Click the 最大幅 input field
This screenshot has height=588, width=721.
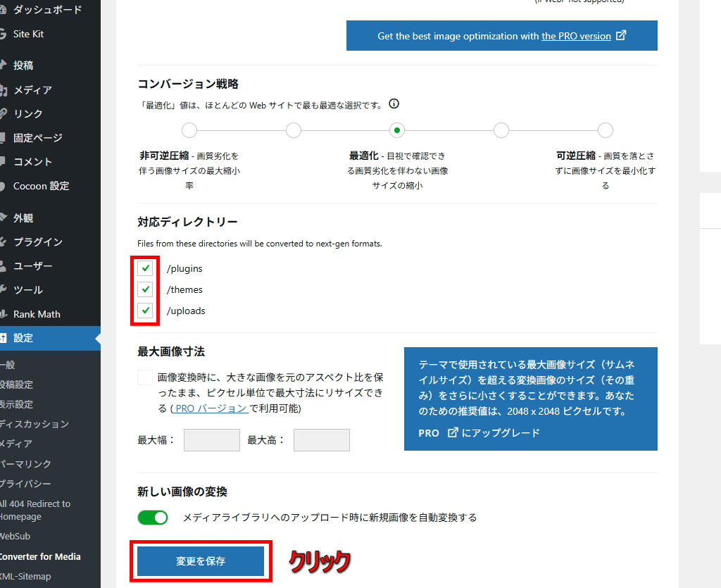tap(211, 440)
